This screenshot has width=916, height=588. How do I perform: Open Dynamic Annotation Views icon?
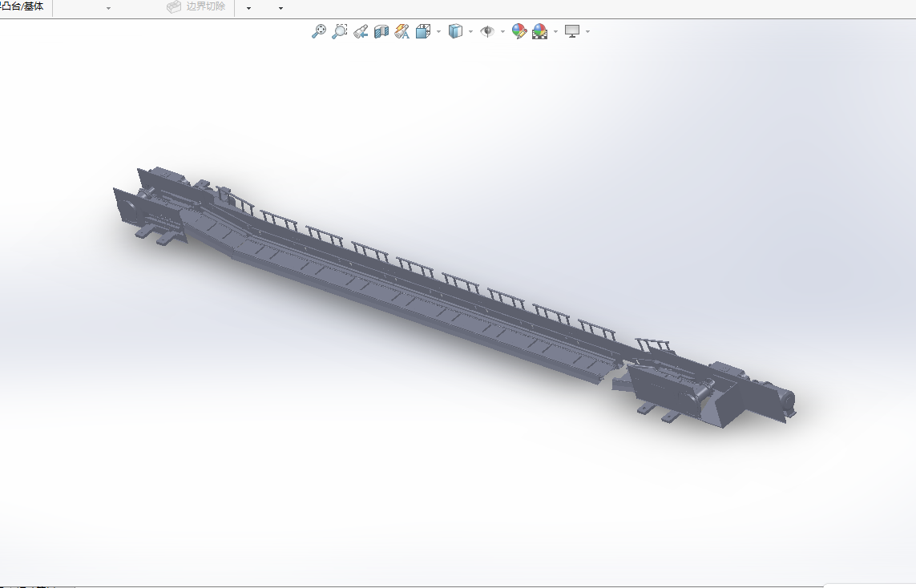[x=402, y=31]
